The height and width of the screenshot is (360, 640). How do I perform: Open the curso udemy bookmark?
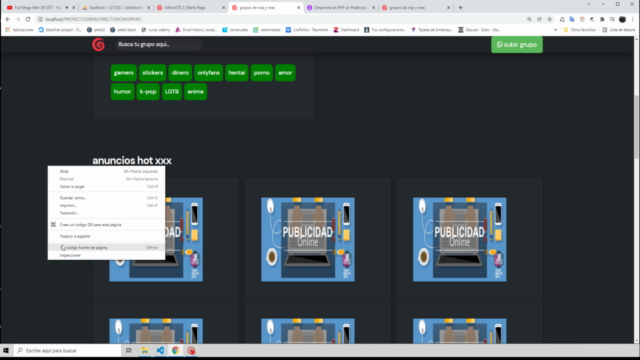(x=156, y=30)
